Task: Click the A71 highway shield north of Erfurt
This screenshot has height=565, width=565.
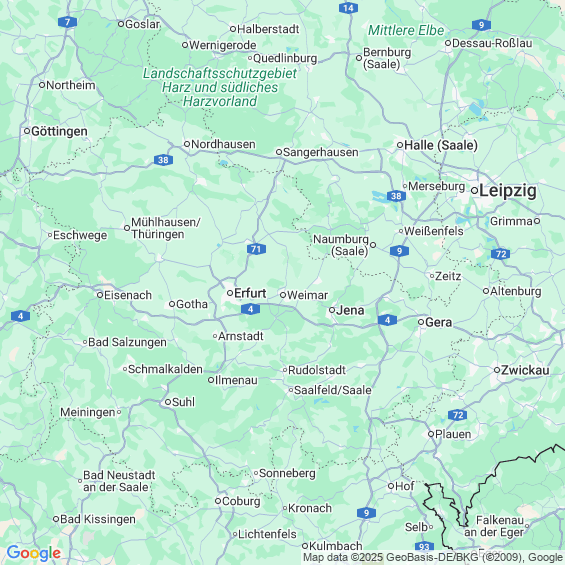Action: (256, 249)
